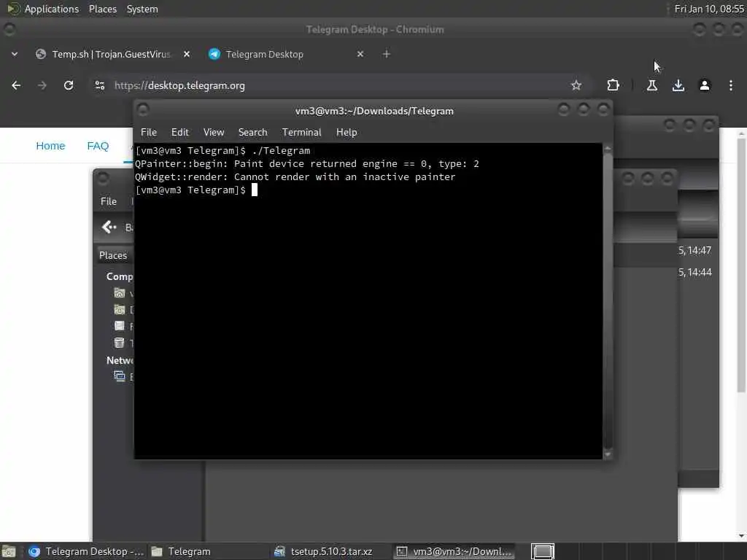Switch to tsetup.5.10.3.tar.xz taskbar item
The width and height of the screenshot is (747, 560).
pos(331,551)
